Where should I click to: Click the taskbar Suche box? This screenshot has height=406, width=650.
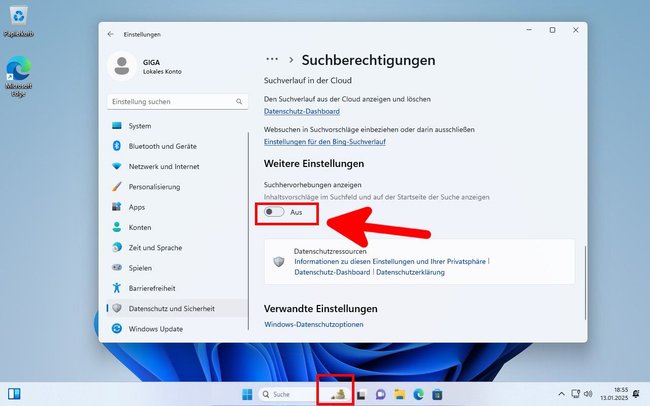pyautogui.click(x=307, y=394)
